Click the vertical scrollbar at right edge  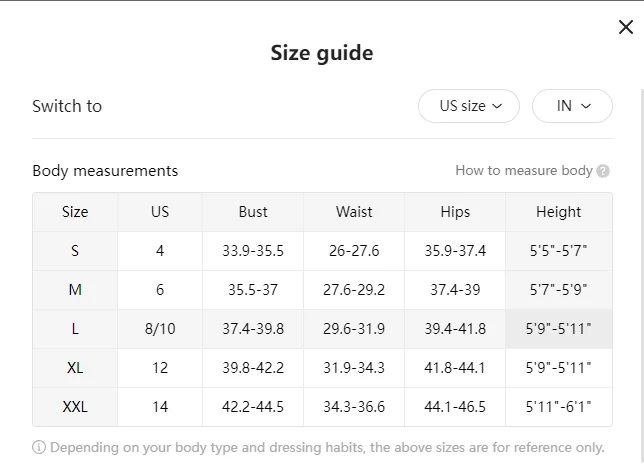[x=642, y=279]
